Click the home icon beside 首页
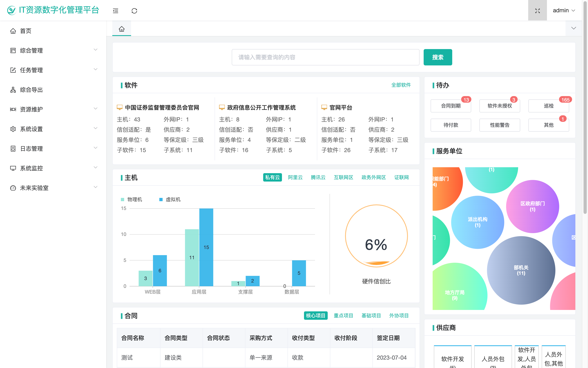Image resolution: width=588 pixels, height=368 pixels. tap(13, 31)
